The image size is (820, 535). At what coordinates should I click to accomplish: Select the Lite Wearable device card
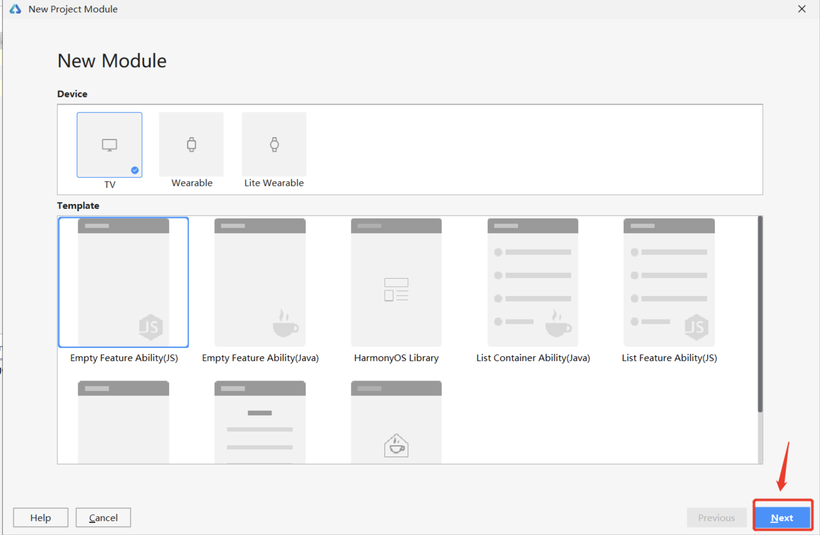point(274,144)
